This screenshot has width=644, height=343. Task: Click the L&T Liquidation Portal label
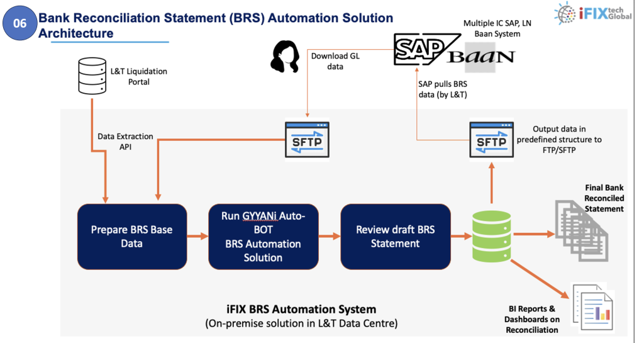pos(139,76)
